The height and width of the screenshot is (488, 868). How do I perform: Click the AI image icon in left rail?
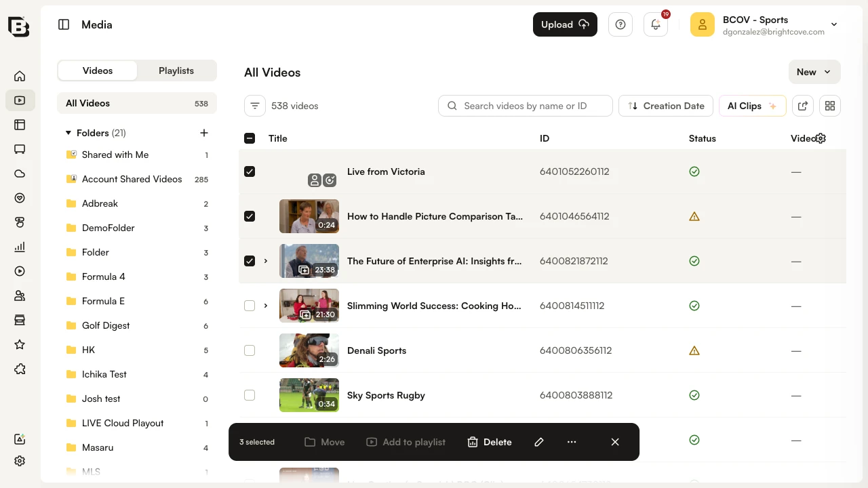20,439
